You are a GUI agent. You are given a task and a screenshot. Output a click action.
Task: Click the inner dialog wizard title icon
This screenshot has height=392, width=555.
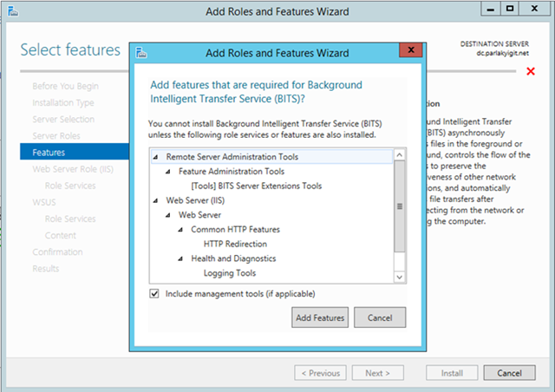[x=143, y=53]
